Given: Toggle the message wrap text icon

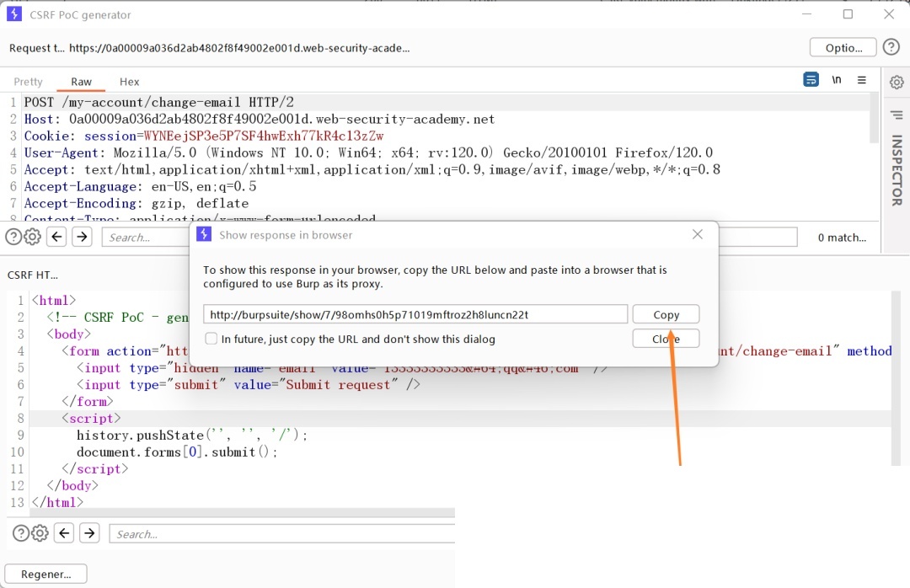Looking at the screenshot, I should pyautogui.click(x=811, y=79).
